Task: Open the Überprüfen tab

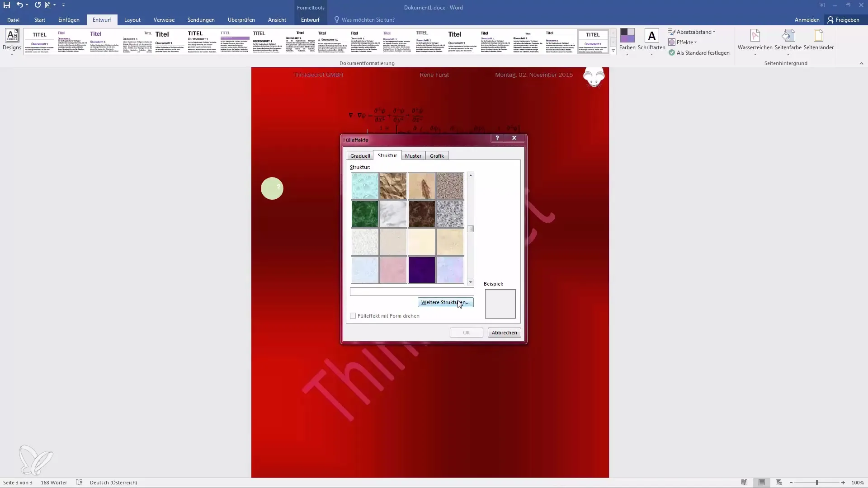Action: tap(241, 20)
